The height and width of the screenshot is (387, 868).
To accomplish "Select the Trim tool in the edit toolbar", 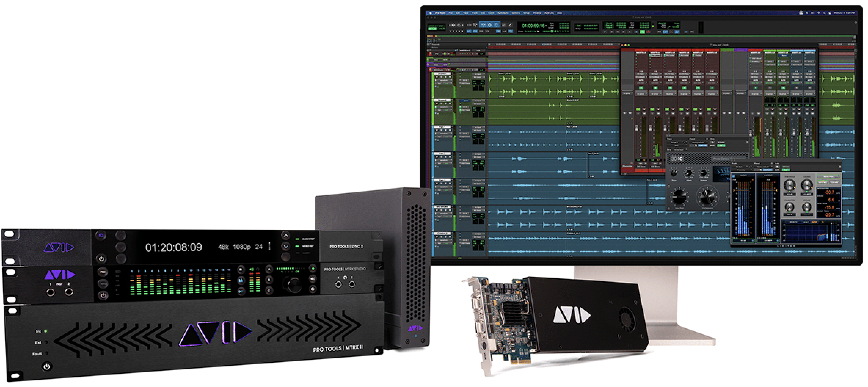I will tap(483, 25).
